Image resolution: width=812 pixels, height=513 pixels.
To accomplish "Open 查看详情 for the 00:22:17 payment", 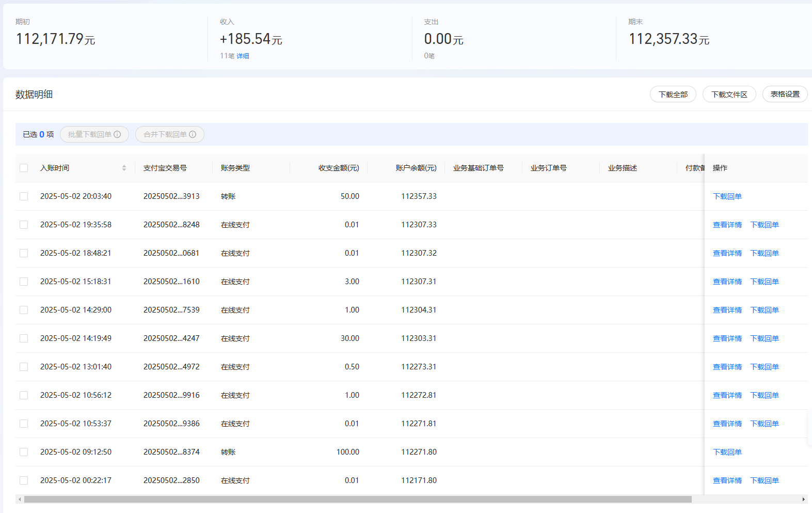I will pos(727,480).
